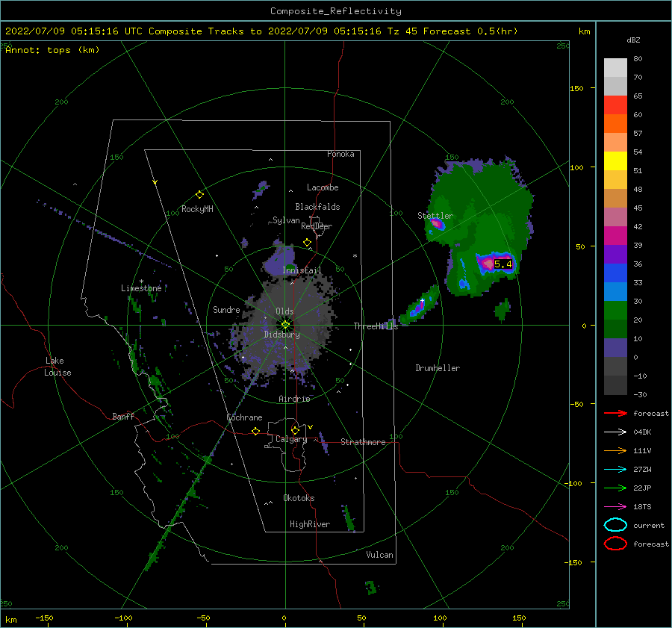Click the green 30–20 dBZ swatch

(x=615, y=310)
